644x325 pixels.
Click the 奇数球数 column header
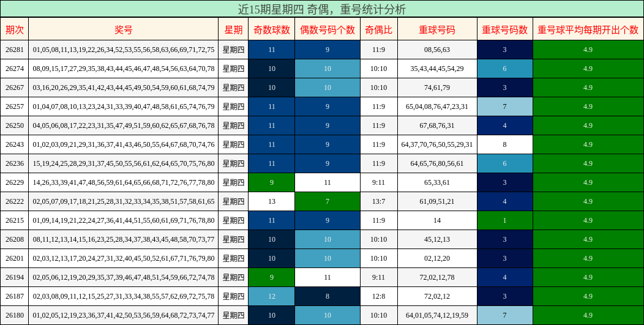(271, 29)
